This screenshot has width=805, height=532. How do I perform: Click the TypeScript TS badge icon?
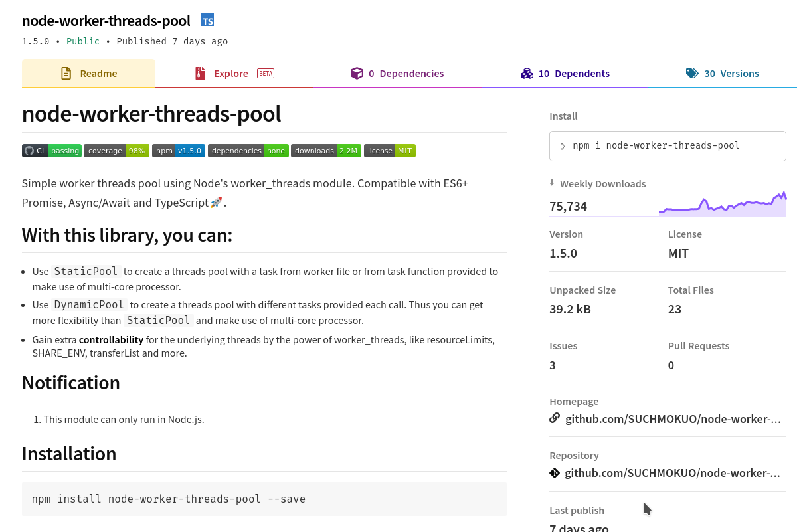[x=207, y=21]
